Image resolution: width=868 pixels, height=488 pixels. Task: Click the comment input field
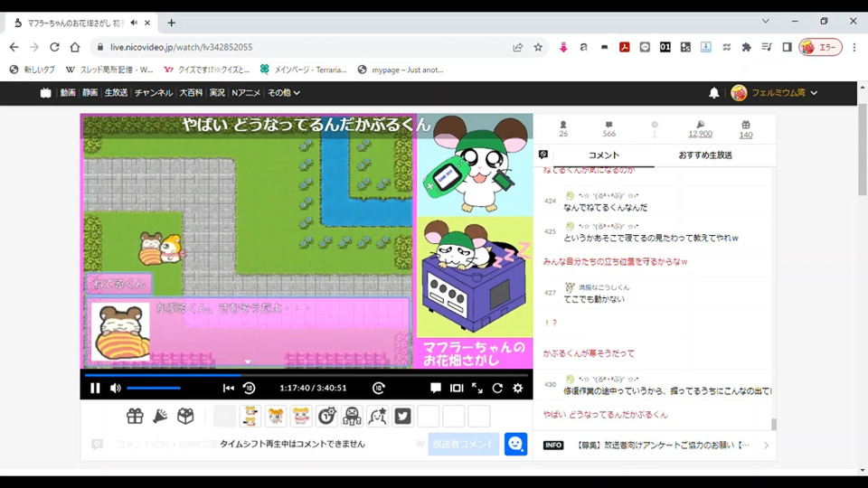266,444
